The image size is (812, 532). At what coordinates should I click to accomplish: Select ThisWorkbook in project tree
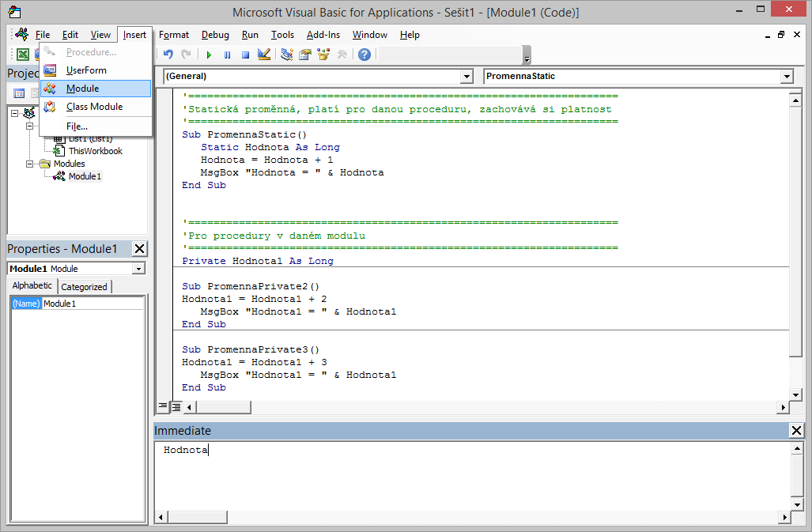point(96,151)
